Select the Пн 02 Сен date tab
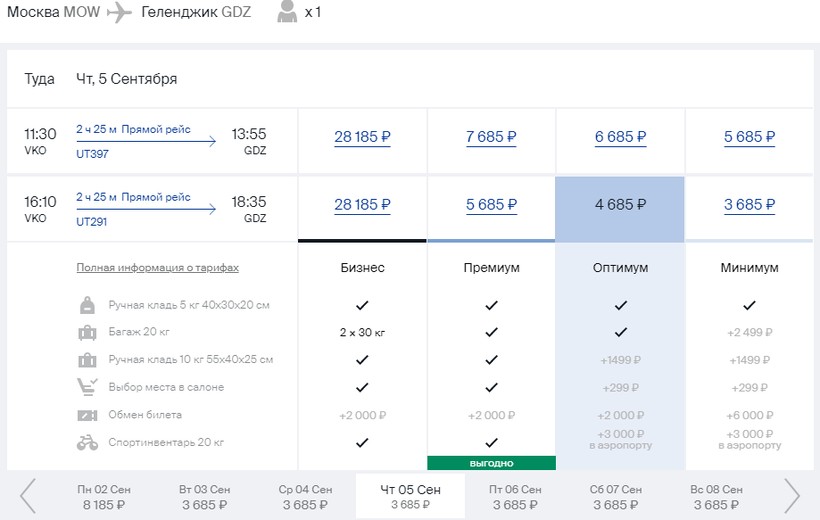The width and height of the screenshot is (820, 520). click(x=102, y=496)
